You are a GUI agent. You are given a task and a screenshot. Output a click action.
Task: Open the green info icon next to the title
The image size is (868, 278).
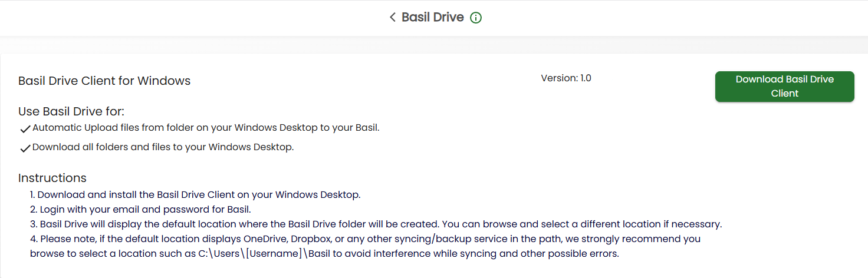pos(476,18)
